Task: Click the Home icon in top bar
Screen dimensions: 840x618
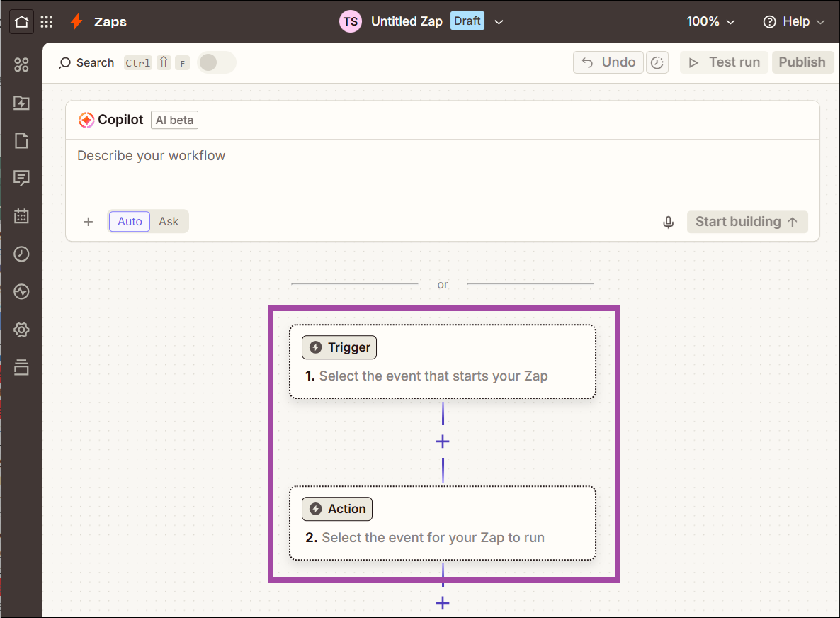Action: coord(21,22)
